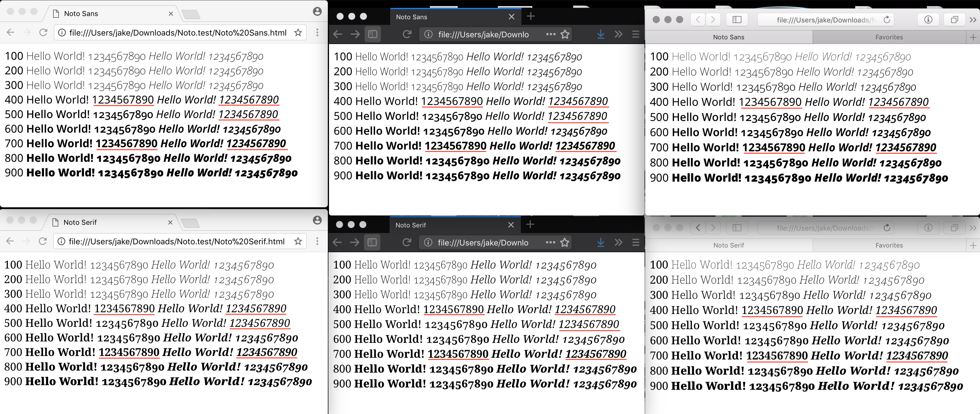The image size is (980, 414).
Task: Select the Favorites tab in Safari
Action: coord(889,37)
